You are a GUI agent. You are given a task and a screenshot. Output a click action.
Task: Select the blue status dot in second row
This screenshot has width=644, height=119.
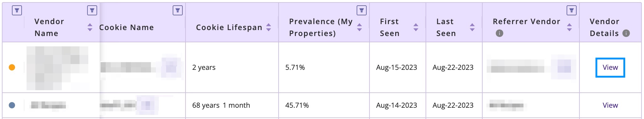pyautogui.click(x=12, y=105)
